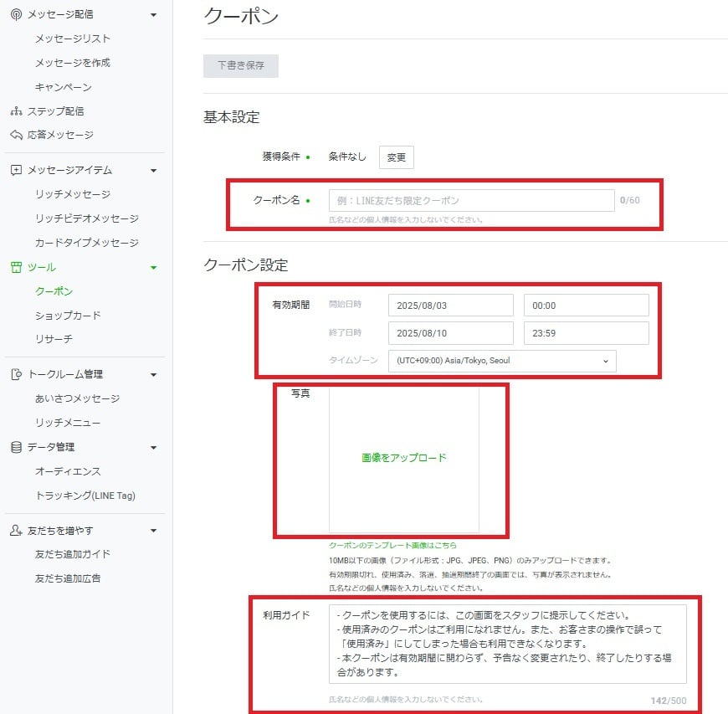Open キャンペーン in sidebar

pos(64,87)
